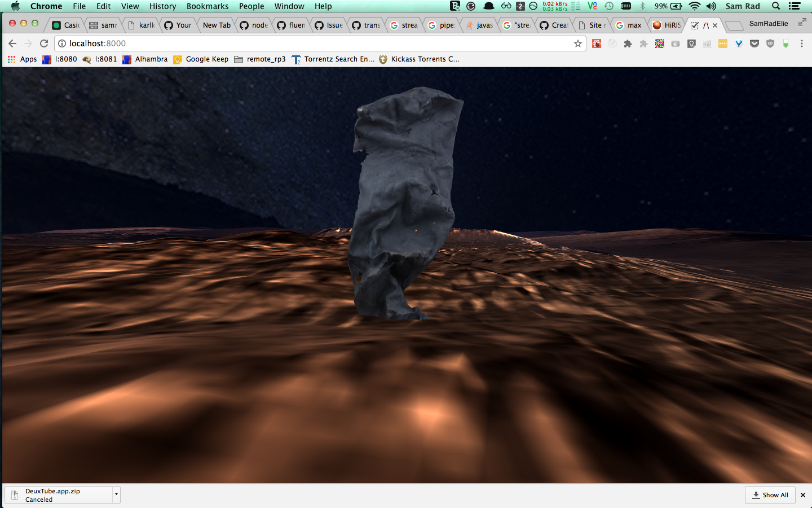Open the People menu

pos(251,6)
